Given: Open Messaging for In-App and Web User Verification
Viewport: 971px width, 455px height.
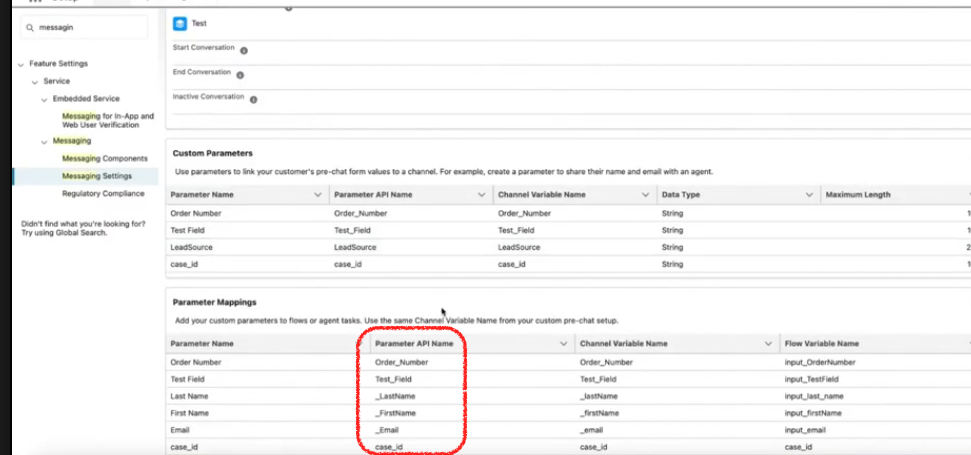Looking at the screenshot, I should pyautogui.click(x=108, y=121).
